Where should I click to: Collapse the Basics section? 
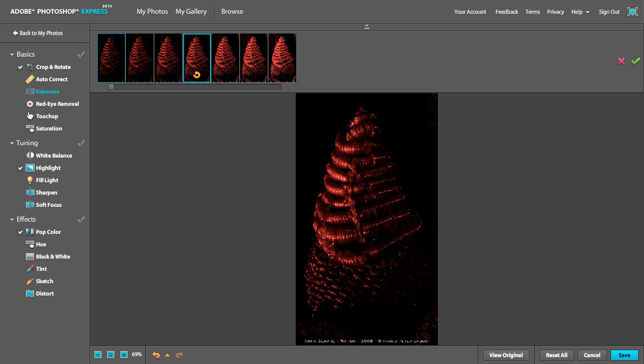coord(12,55)
